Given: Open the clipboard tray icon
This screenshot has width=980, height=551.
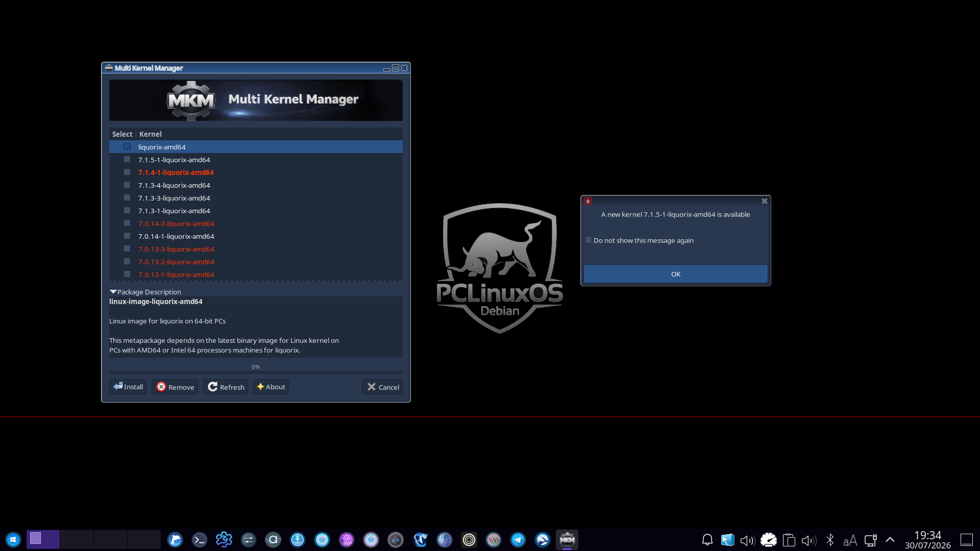Looking at the screenshot, I should click(x=789, y=540).
